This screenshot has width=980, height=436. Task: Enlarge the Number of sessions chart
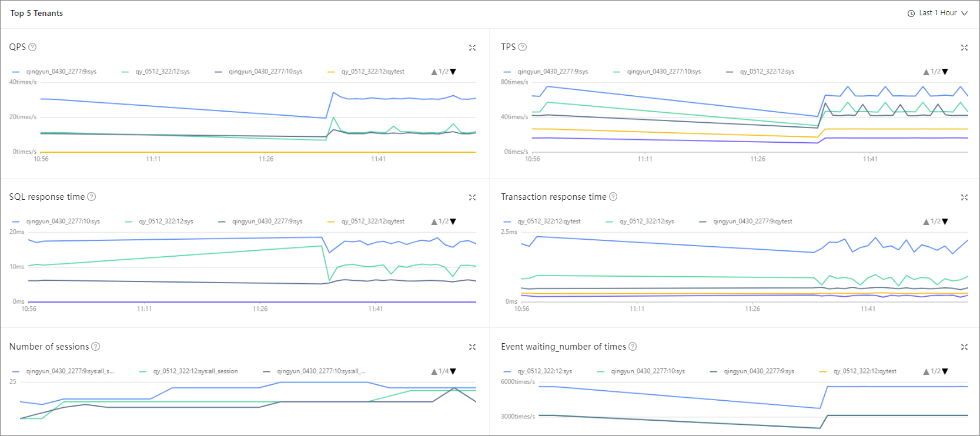472,347
